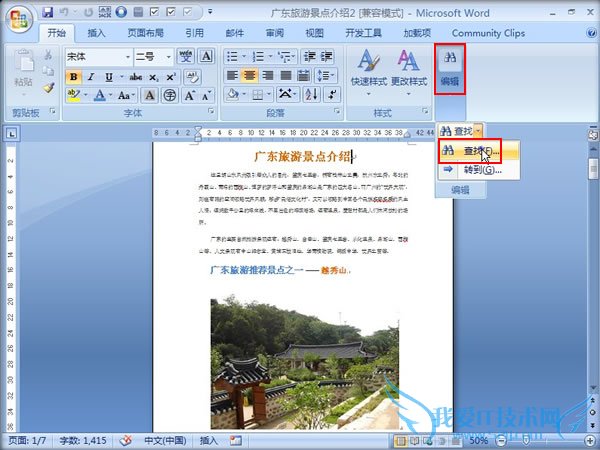Switch to the 审阅 tab
Viewport: 600px width, 450px height.
275,33
